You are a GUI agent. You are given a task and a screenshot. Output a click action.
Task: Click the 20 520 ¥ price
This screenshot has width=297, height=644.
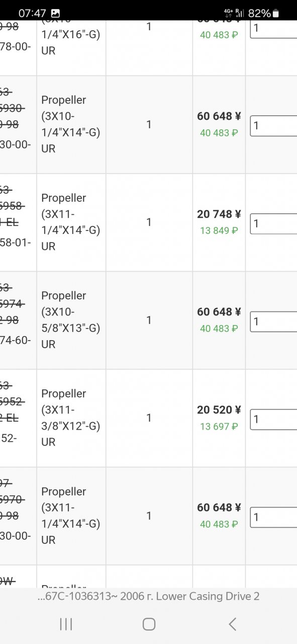click(219, 410)
